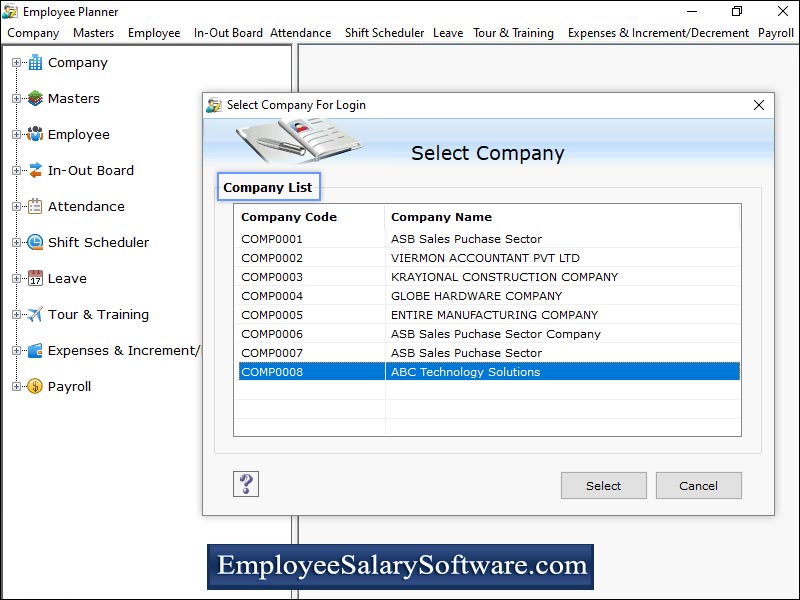The height and width of the screenshot is (600, 800).
Task: Dismiss dialog with the Cancel button
Action: (x=698, y=486)
